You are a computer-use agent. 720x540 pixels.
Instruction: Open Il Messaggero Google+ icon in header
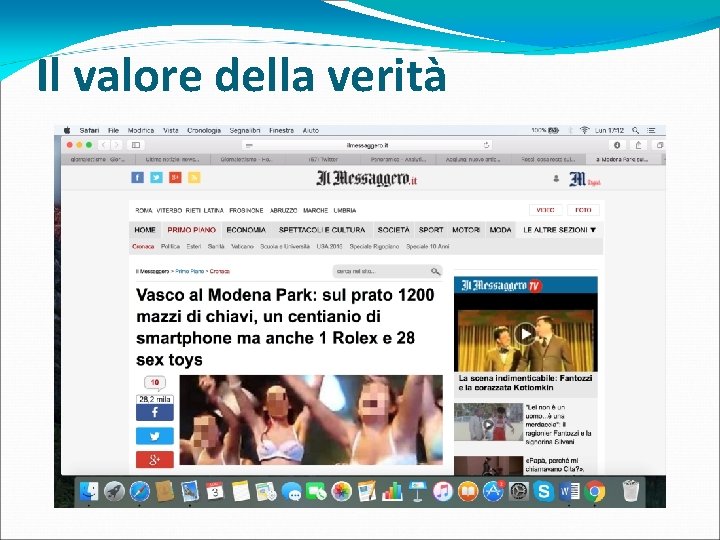pyautogui.click(x=175, y=177)
